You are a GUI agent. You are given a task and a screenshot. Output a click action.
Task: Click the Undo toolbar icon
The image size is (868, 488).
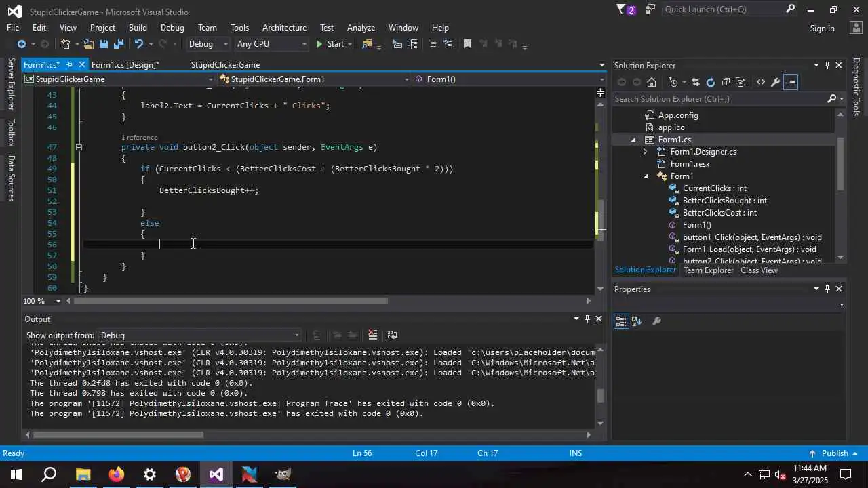click(x=139, y=44)
